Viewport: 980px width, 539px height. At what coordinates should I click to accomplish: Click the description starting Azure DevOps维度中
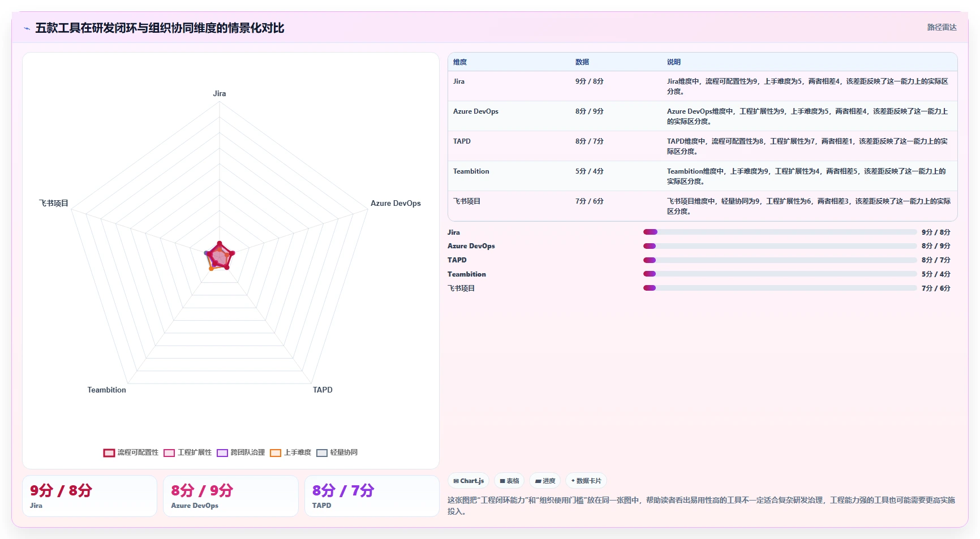click(x=808, y=117)
